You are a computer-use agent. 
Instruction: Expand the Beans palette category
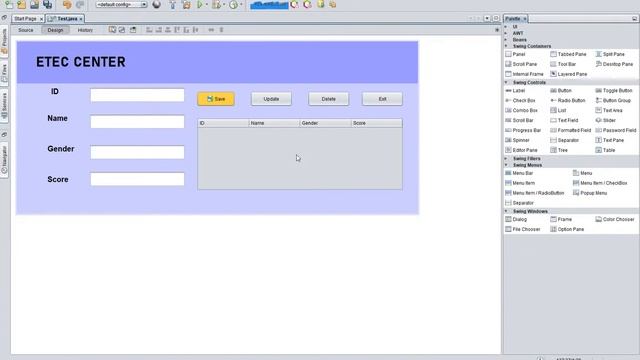tap(506, 40)
